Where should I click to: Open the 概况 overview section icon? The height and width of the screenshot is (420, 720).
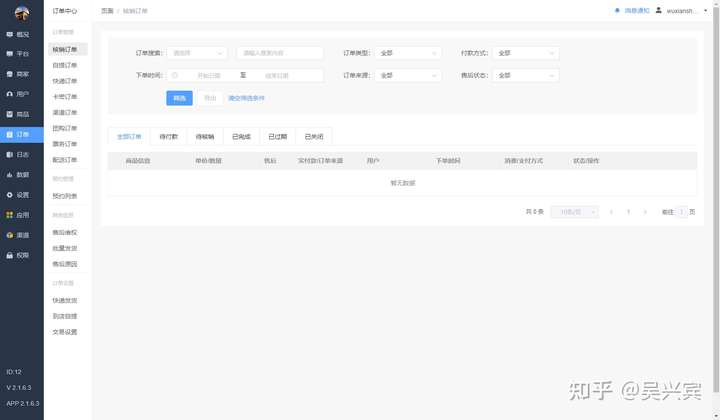point(10,34)
